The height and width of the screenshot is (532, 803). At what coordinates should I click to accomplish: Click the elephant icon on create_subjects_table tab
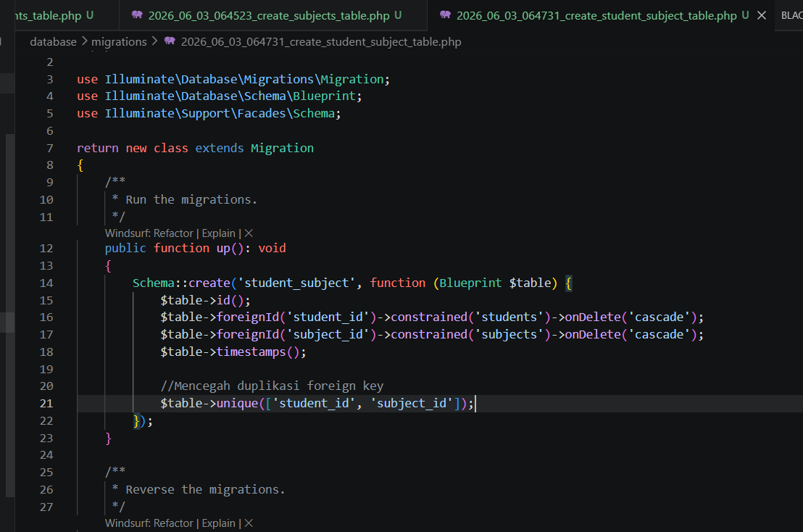[x=137, y=14]
